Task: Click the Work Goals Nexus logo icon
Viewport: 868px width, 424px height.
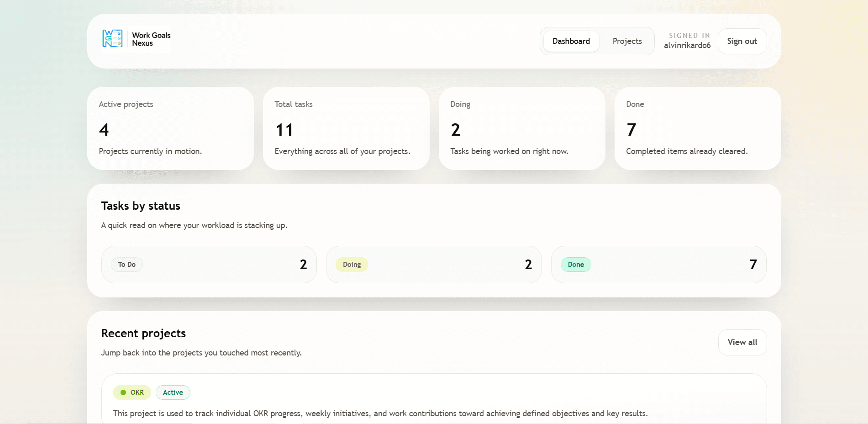Action: (x=112, y=39)
